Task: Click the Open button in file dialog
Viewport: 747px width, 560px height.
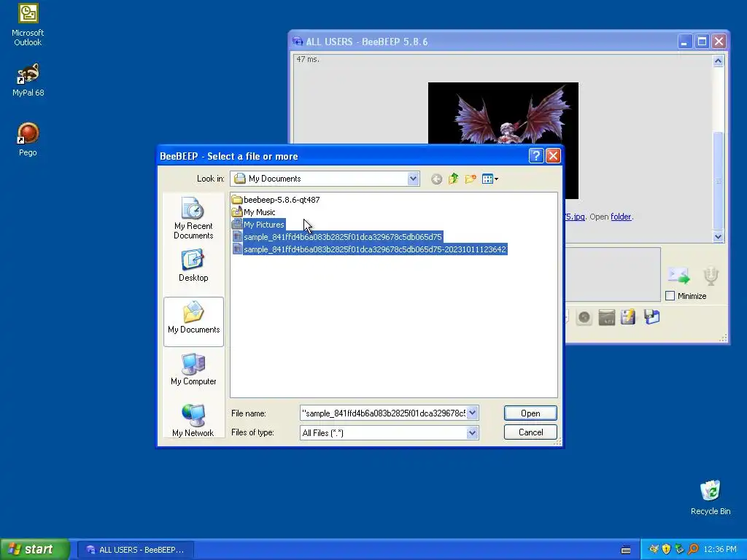Action: click(530, 413)
